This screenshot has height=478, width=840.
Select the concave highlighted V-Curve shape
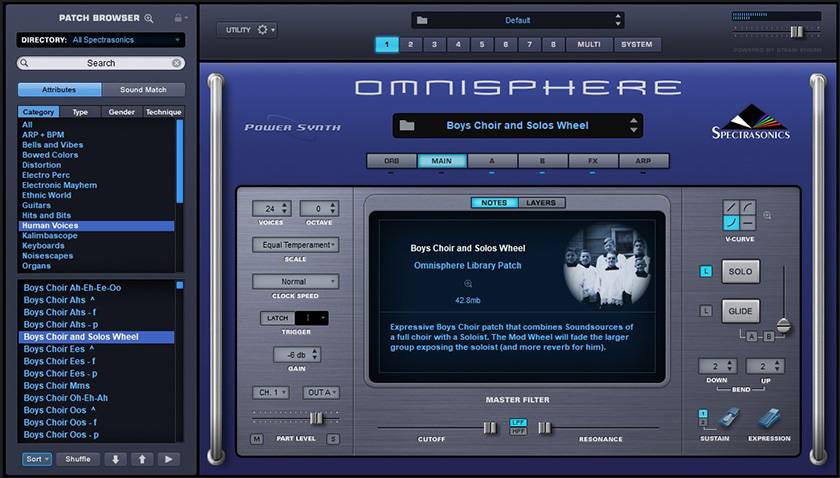(731, 223)
